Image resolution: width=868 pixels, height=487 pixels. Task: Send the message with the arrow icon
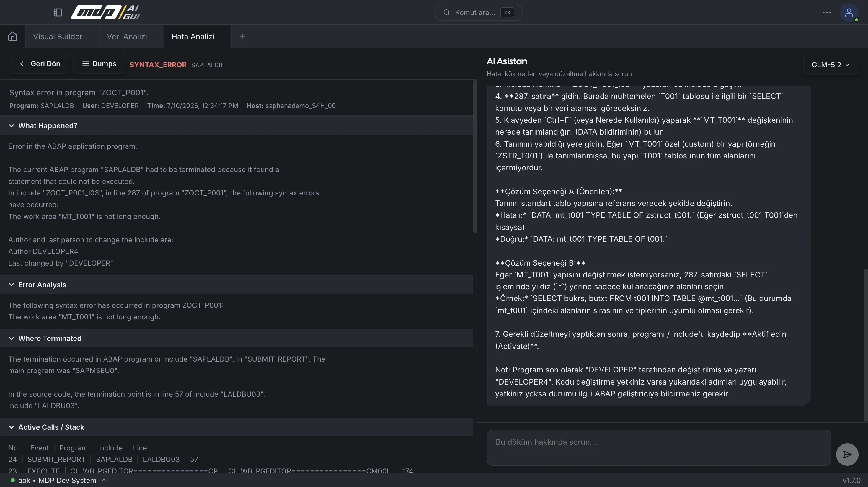point(847,454)
